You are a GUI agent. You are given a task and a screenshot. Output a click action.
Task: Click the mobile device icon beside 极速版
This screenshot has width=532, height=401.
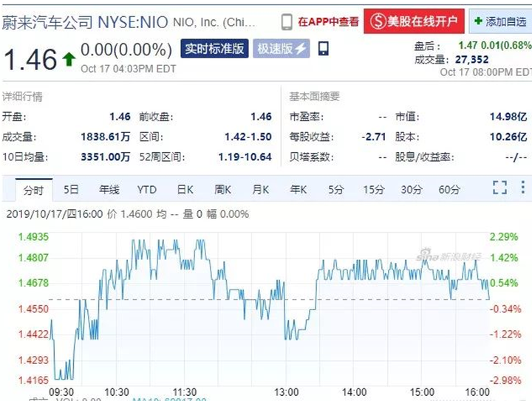pyautogui.click(x=324, y=49)
